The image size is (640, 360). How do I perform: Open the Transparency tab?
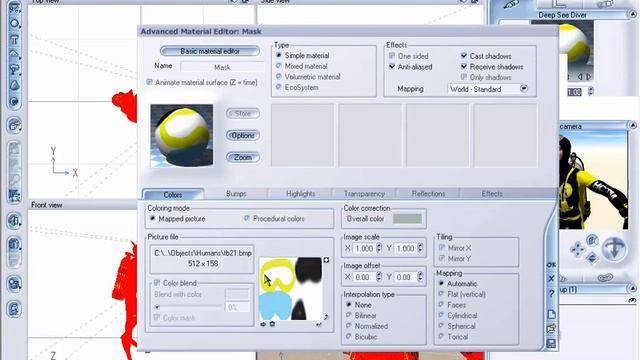pos(364,193)
